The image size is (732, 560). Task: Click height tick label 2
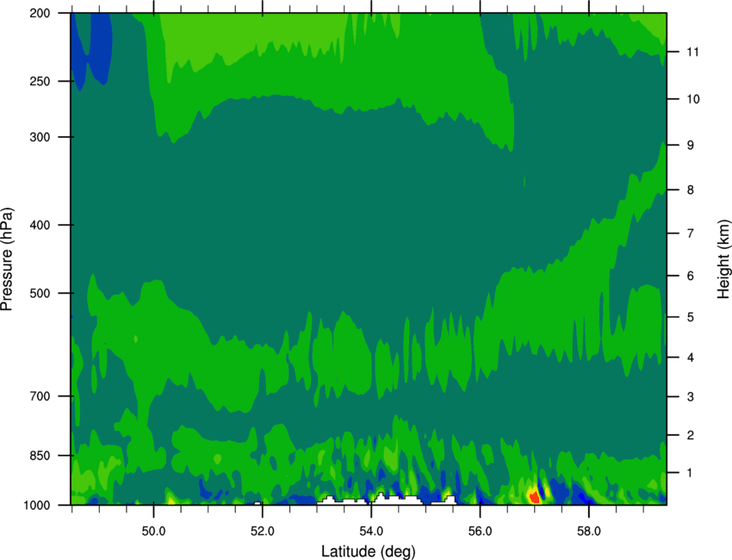[x=691, y=435]
